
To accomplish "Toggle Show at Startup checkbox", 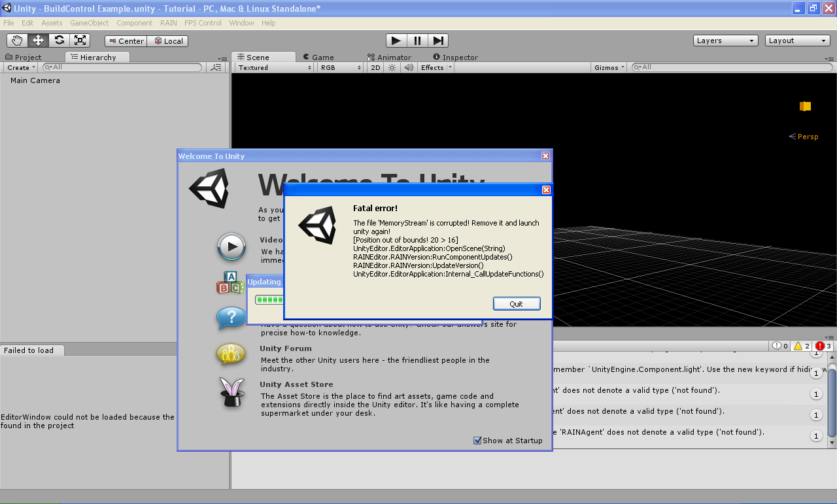I will point(477,441).
